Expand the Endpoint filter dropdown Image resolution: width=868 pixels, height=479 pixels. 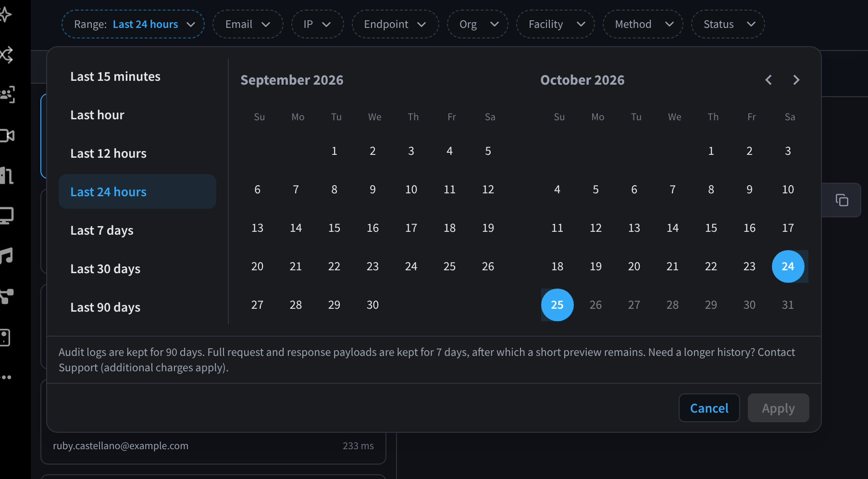(395, 24)
